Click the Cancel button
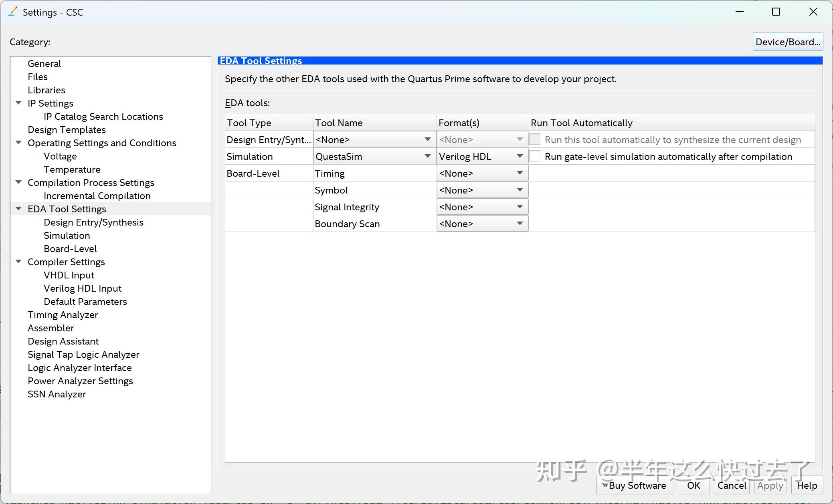The image size is (833, 504). click(732, 485)
